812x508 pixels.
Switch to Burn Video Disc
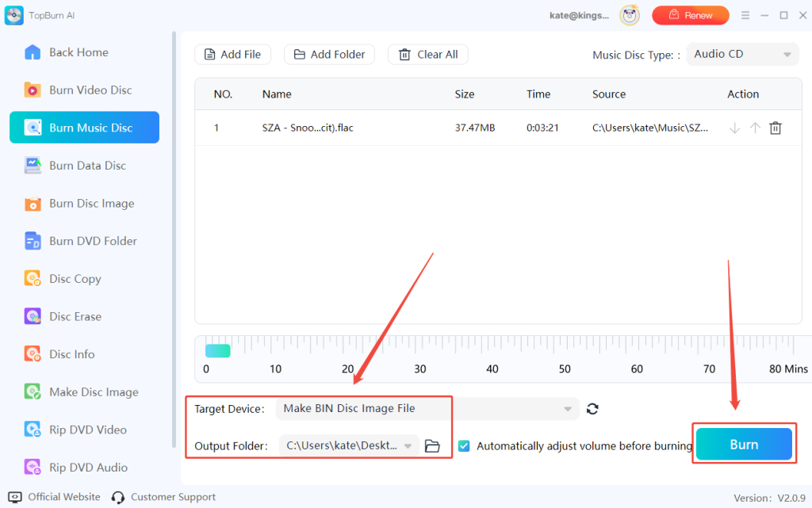click(x=90, y=90)
